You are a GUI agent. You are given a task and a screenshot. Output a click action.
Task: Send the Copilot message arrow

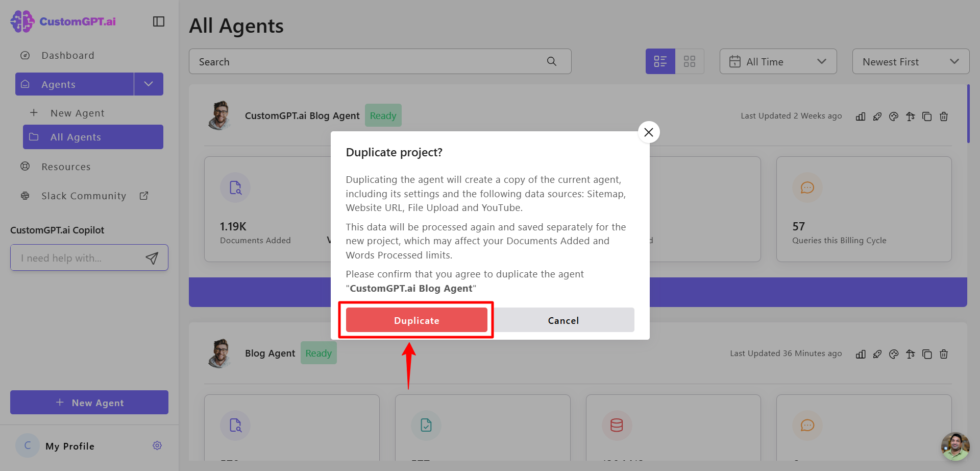point(152,258)
